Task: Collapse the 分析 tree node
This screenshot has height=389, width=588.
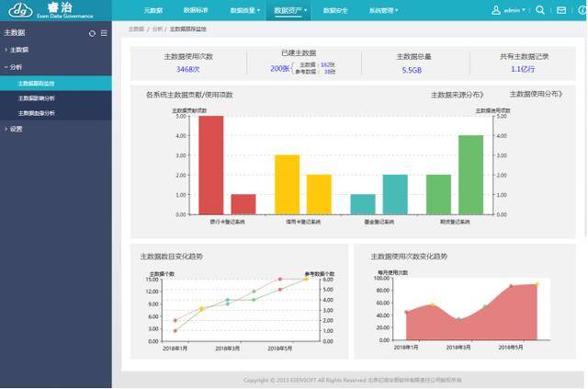Action: click(13, 67)
